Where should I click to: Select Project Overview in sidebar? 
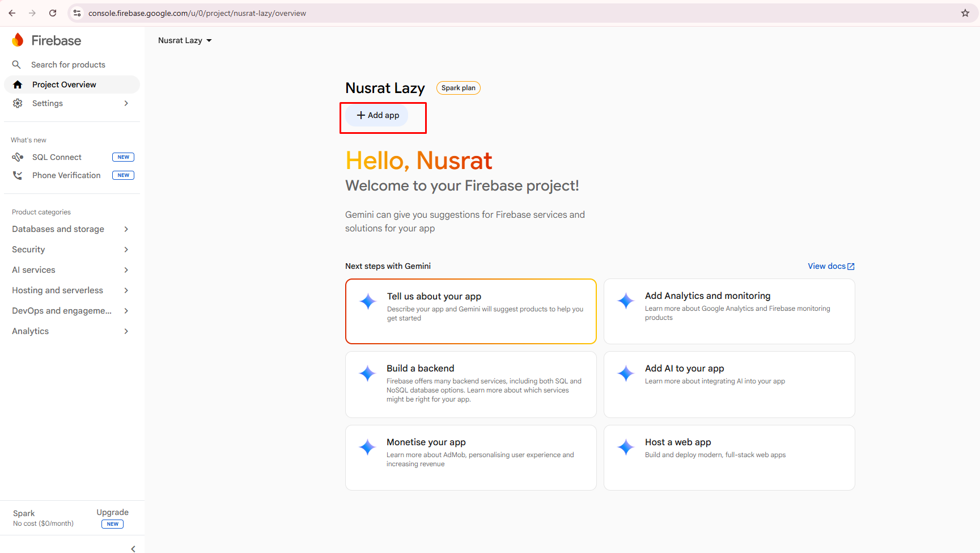click(71, 85)
